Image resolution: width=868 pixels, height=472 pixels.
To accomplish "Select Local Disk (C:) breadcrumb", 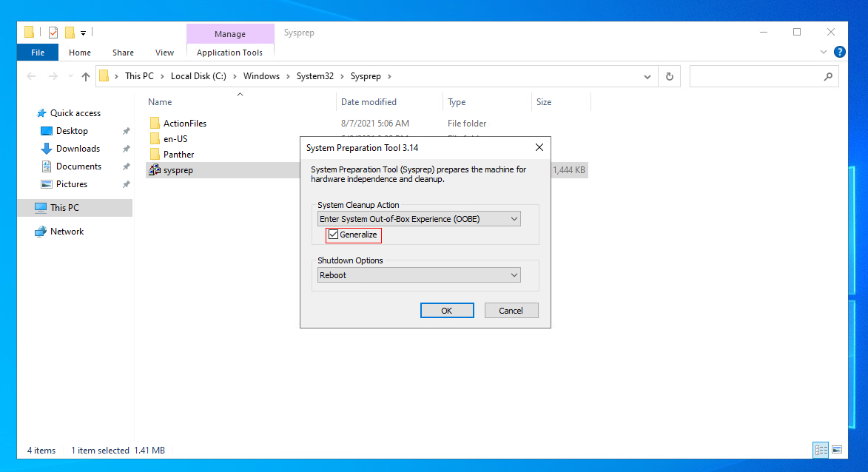I will pyautogui.click(x=198, y=76).
